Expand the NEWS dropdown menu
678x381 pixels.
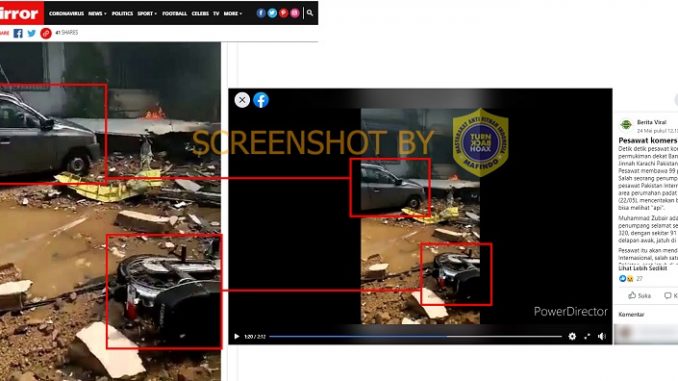tap(97, 13)
